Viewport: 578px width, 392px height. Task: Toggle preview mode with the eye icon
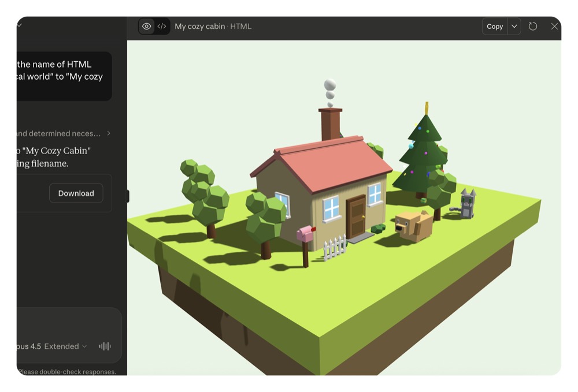[x=146, y=26]
